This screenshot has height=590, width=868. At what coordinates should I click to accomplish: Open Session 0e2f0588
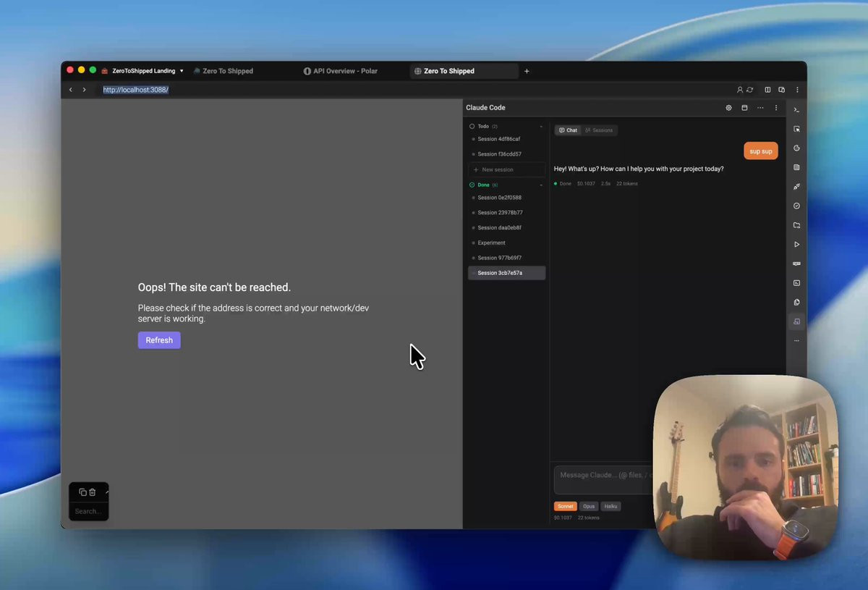coord(506,198)
